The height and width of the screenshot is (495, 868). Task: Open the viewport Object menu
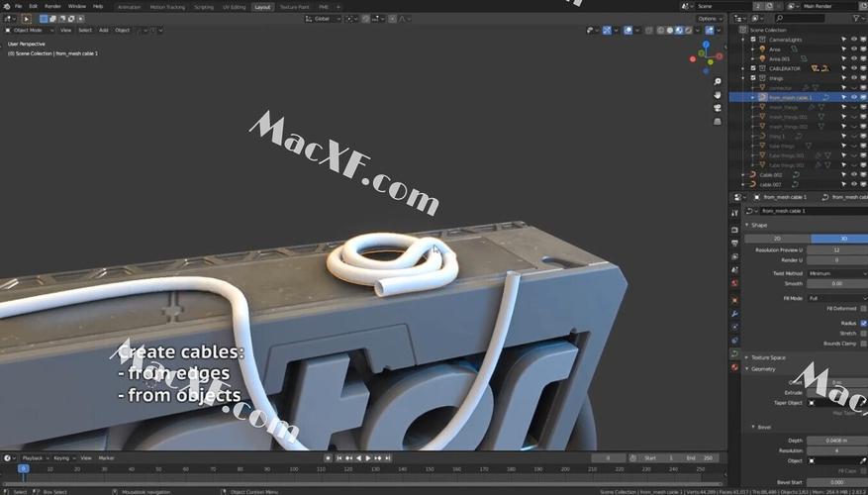(123, 31)
